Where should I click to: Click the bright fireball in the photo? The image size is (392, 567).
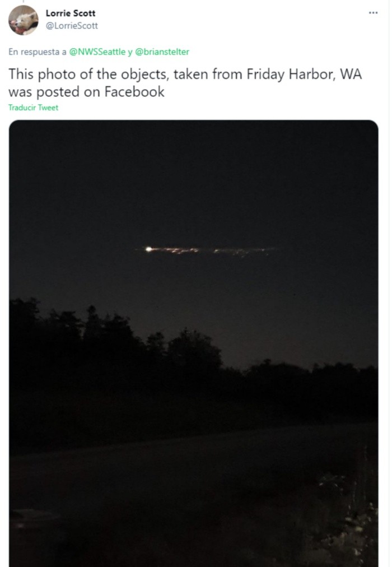click(x=149, y=249)
